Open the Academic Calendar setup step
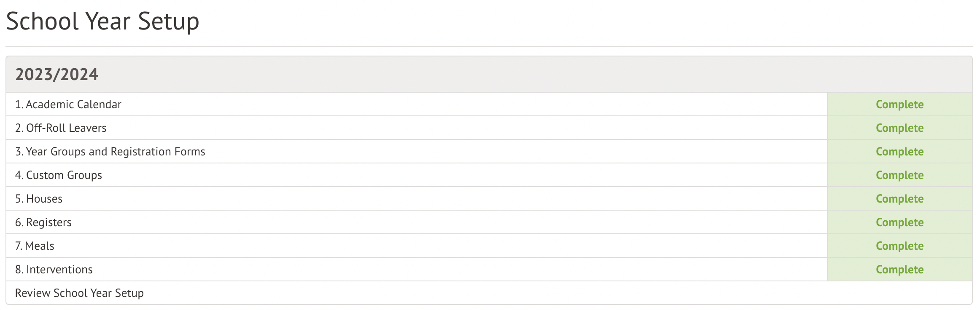Viewport: 980px width, 310px height. click(x=68, y=104)
